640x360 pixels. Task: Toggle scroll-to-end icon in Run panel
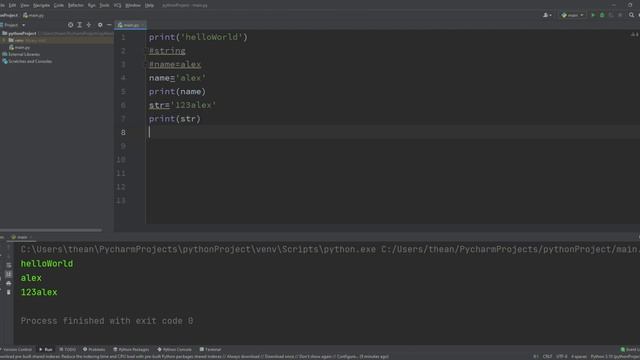click(9, 274)
